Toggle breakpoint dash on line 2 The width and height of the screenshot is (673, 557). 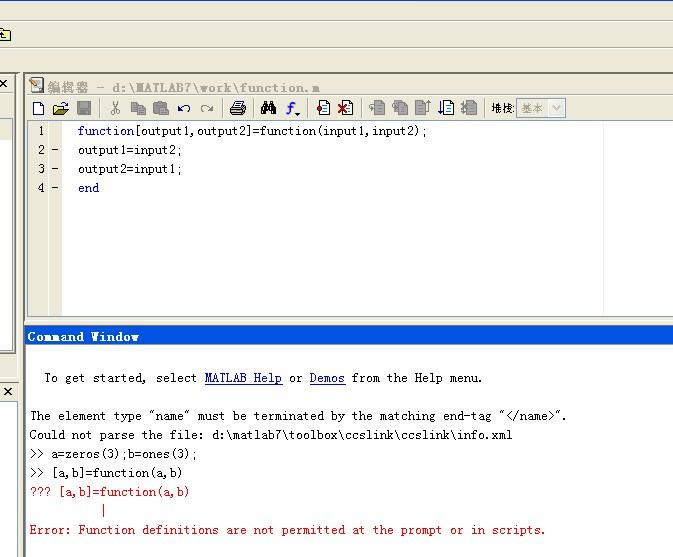55,150
